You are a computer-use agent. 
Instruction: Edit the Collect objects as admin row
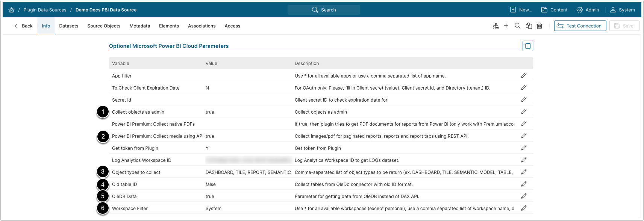coord(524,112)
